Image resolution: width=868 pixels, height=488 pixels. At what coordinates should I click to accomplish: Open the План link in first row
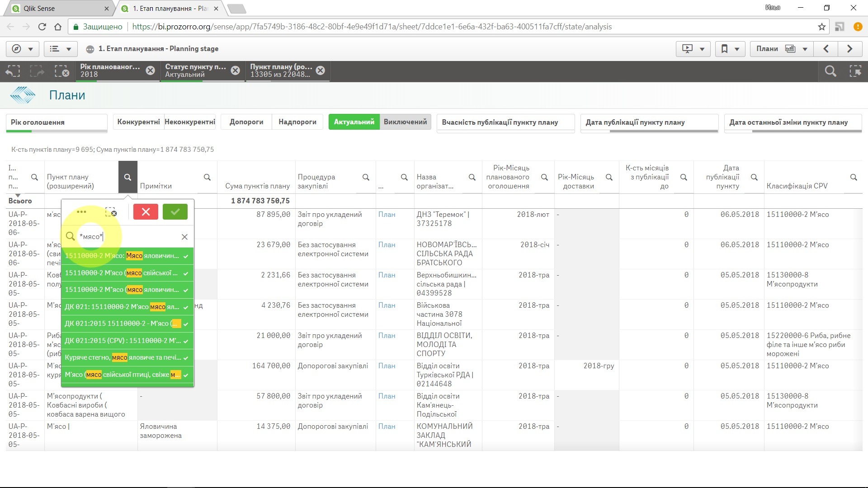pos(387,215)
